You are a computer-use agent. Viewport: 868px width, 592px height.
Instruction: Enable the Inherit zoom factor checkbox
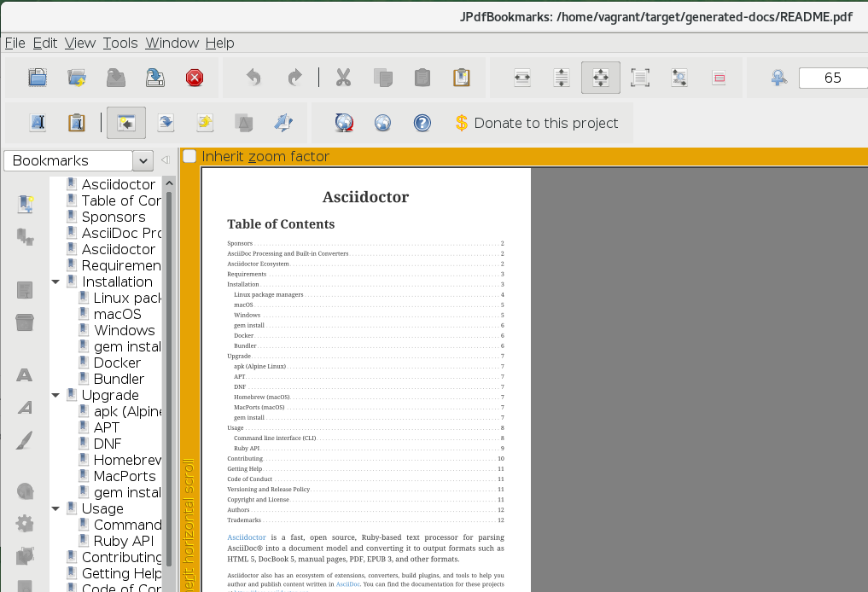pyautogui.click(x=189, y=156)
